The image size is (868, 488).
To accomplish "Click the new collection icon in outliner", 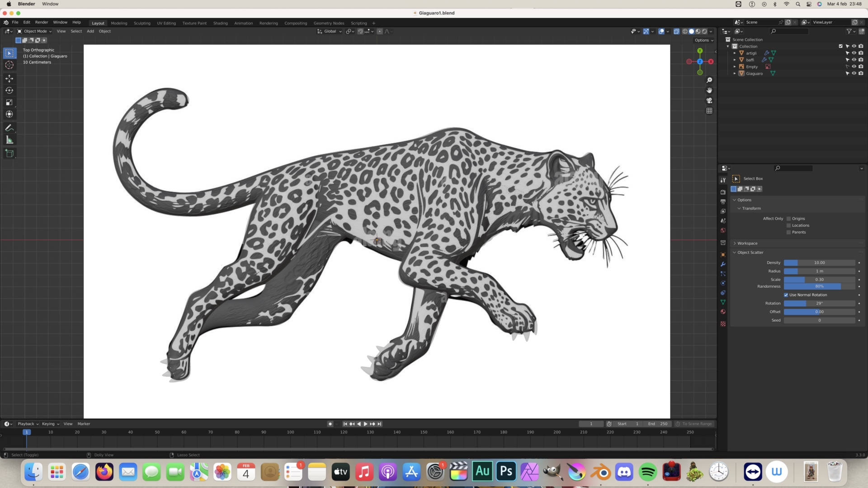I will tap(861, 32).
